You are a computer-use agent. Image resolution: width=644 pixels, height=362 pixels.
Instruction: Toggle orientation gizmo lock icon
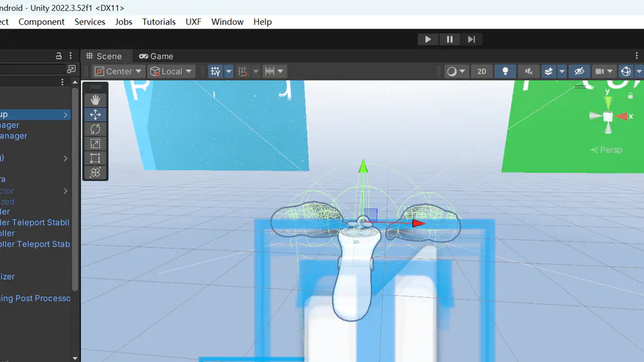[631, 96]
